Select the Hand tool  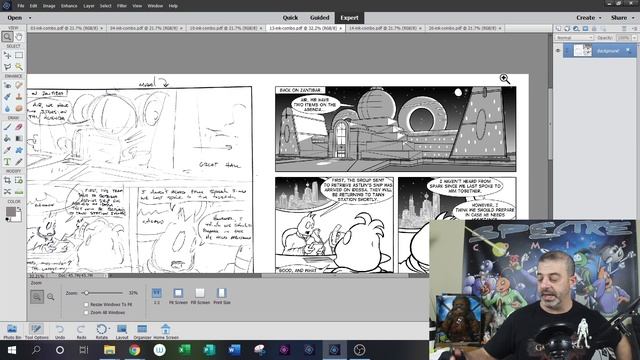pos(19,37)
